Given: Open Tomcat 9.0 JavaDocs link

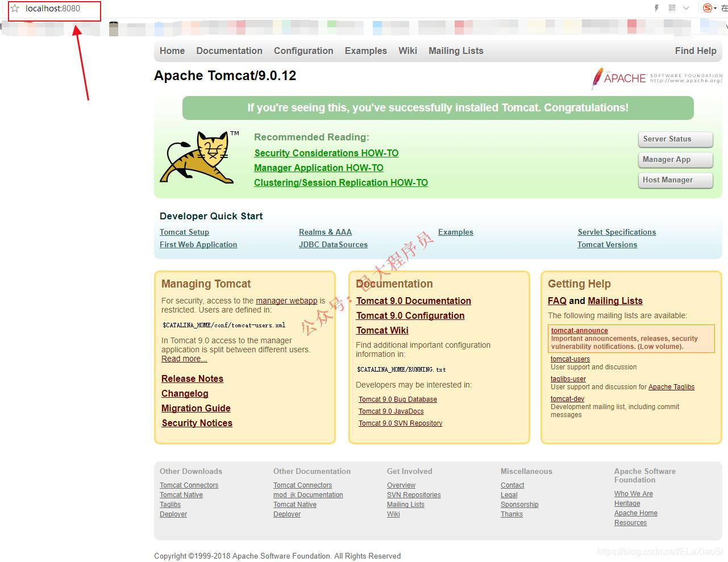Looking at the screenshot, I should point(391,411).
